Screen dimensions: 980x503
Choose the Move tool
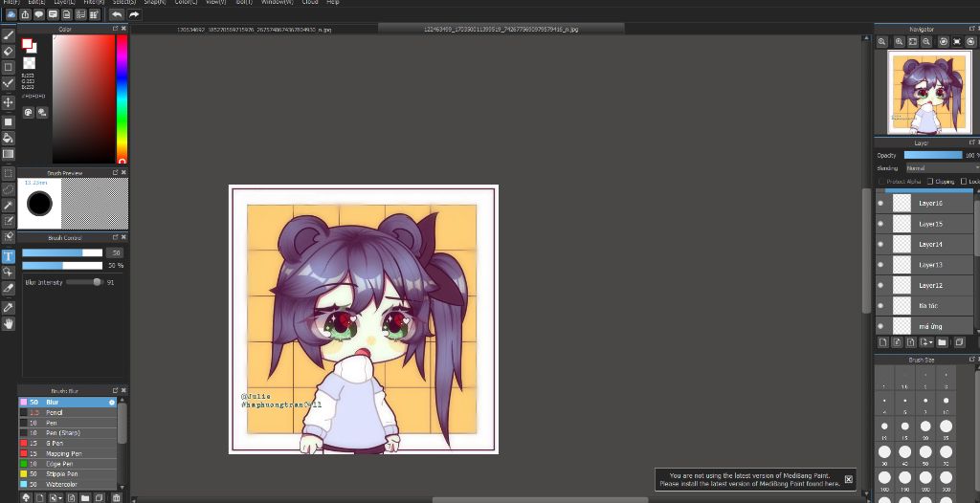click(x=9, y=102)
